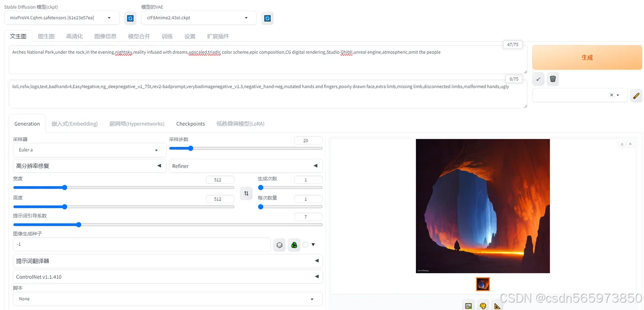Click the large generated cave image
Viewport: 644px width, 310px height.
[483, 206]
